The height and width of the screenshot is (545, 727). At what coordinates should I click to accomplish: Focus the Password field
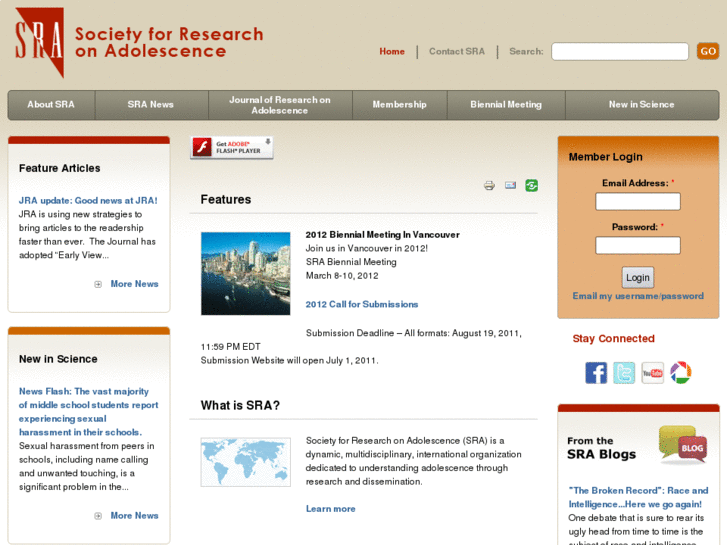click(638, 245)
